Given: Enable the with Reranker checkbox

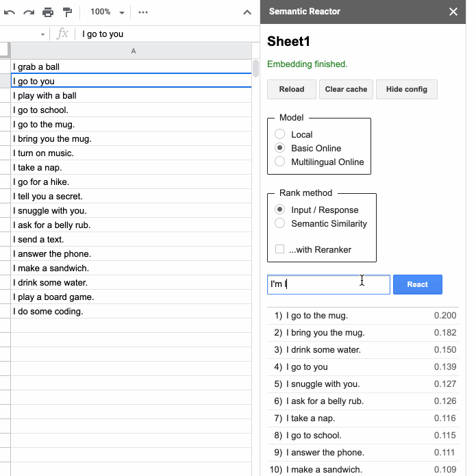Looking at the screenshot, I should tap(279, 249).
